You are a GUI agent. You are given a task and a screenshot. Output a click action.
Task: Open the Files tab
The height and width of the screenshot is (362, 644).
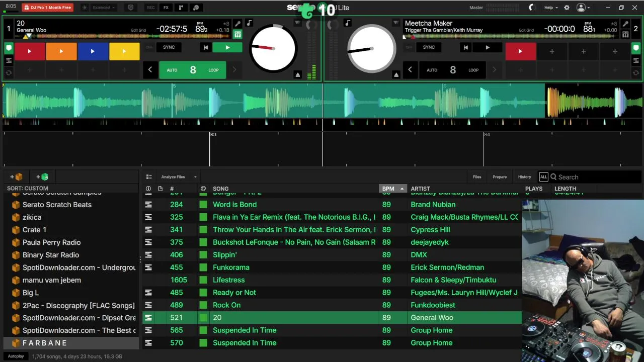click(x=477, y=177)
